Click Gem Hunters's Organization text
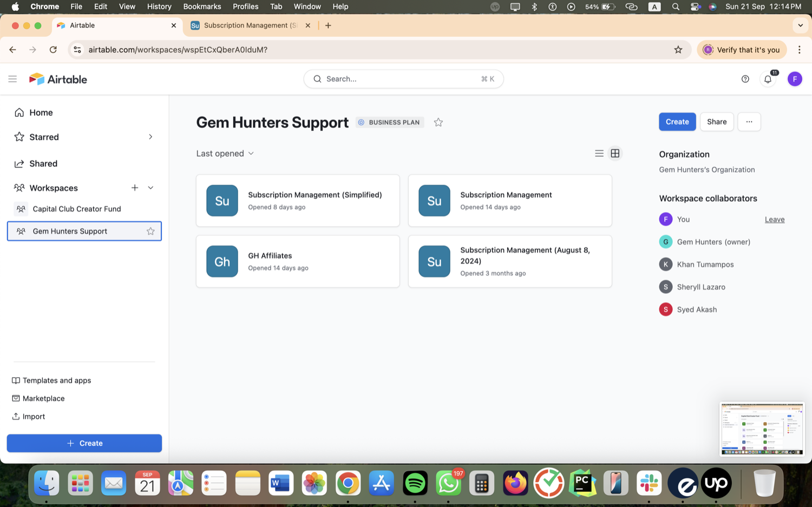Viewport: 812px width, 507px height. point(707,170)
